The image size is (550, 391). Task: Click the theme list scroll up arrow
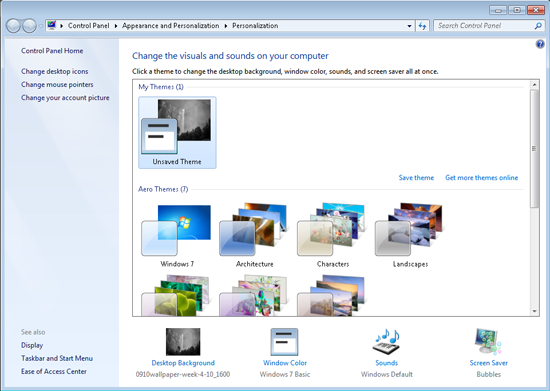(x=535, y=85)
